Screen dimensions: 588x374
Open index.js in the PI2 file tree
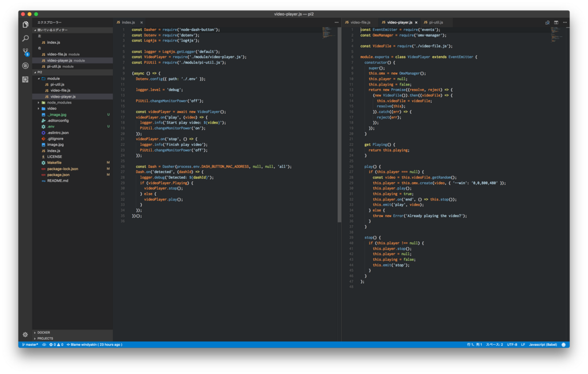pos(72,151)
